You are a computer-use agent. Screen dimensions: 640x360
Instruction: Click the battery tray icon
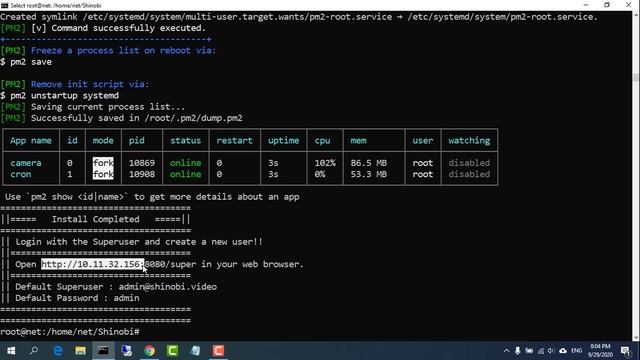[529, 351]
